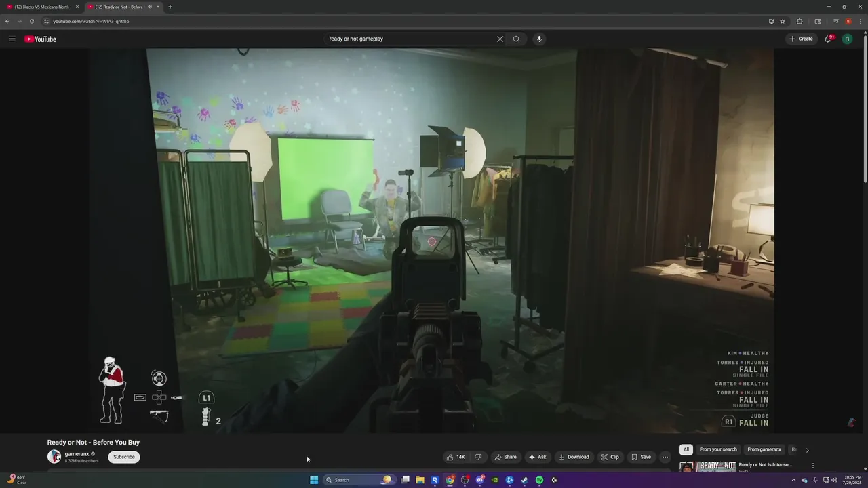The width and height of the screenshot is (868, 488).
Task: Clear the search box text
Action: tap(500, 39)
